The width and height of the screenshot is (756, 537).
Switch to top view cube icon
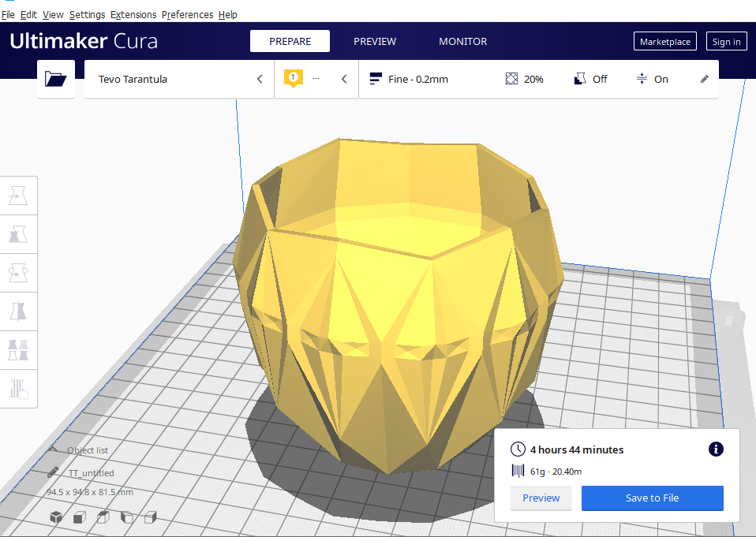(103, 517)
